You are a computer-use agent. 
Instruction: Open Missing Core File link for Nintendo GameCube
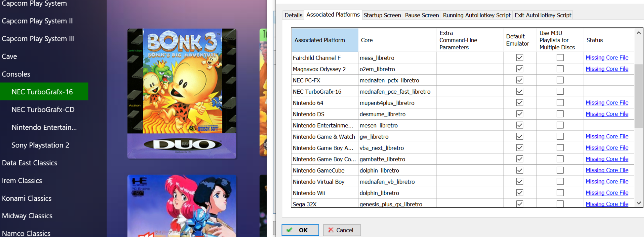[607, 170]
